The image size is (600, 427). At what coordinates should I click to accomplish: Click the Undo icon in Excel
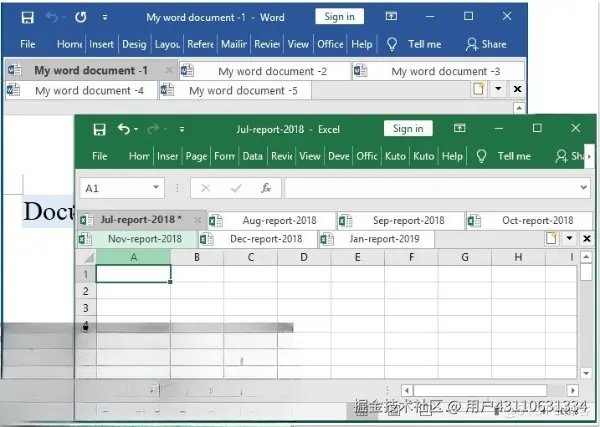[124, 129]
